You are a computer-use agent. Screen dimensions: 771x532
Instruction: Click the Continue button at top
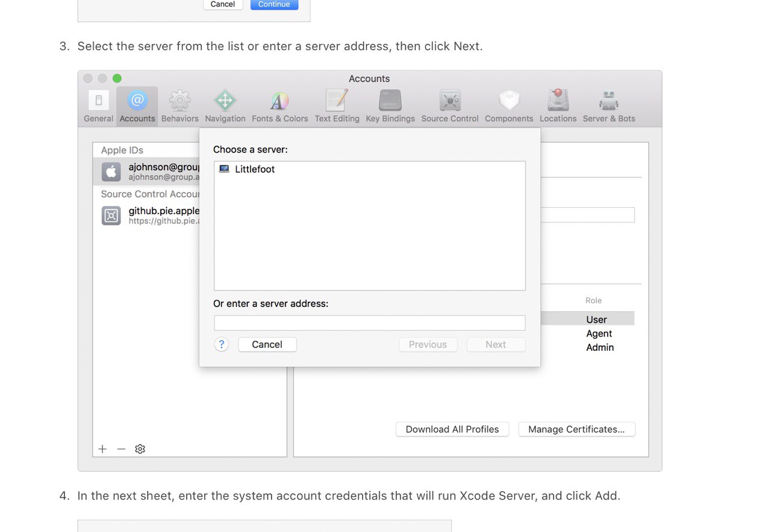coord(274,4)
